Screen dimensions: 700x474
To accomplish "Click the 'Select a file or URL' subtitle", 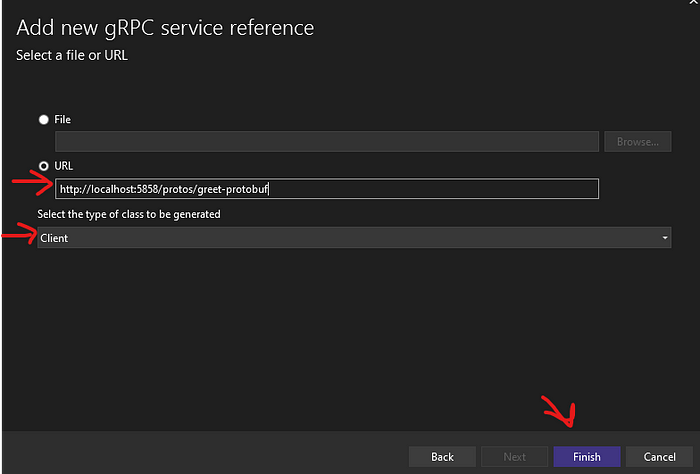I will [x=72, y=55].
